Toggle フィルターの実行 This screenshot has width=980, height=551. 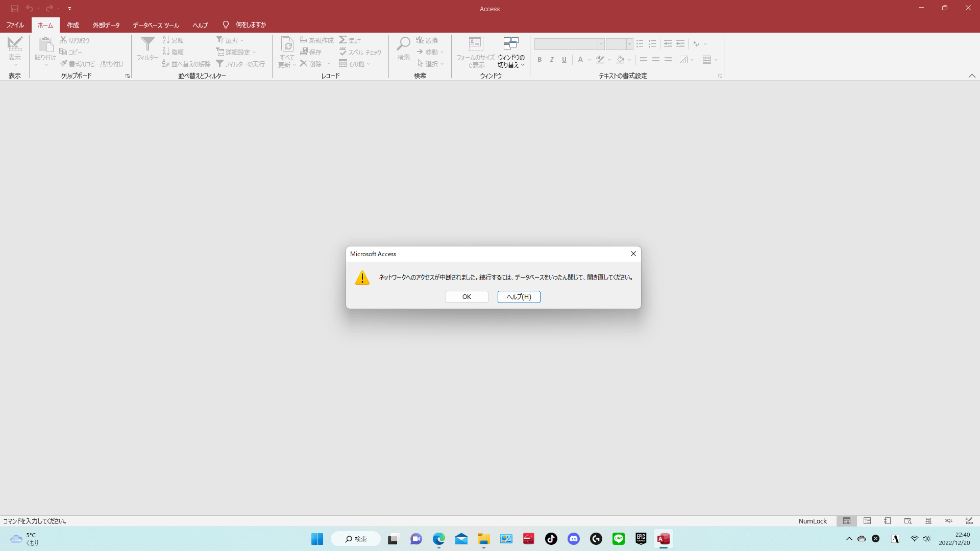(x=240, y=64)
